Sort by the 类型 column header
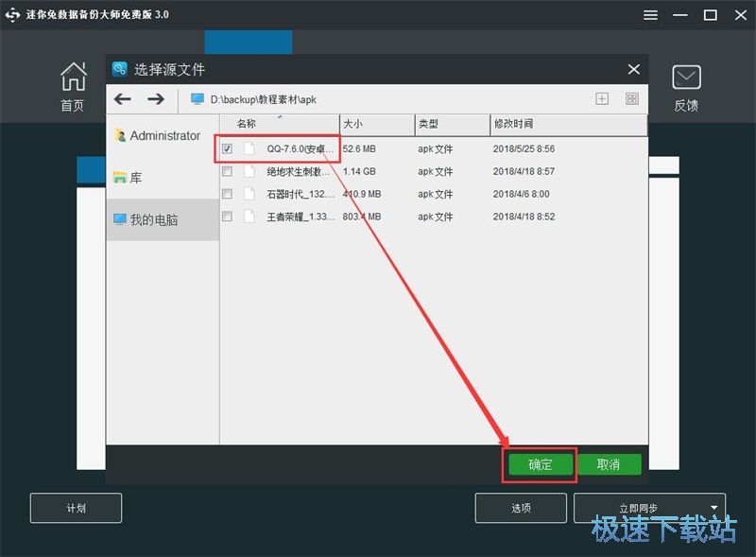Screen dimensions: 756x557 point(453,125)
